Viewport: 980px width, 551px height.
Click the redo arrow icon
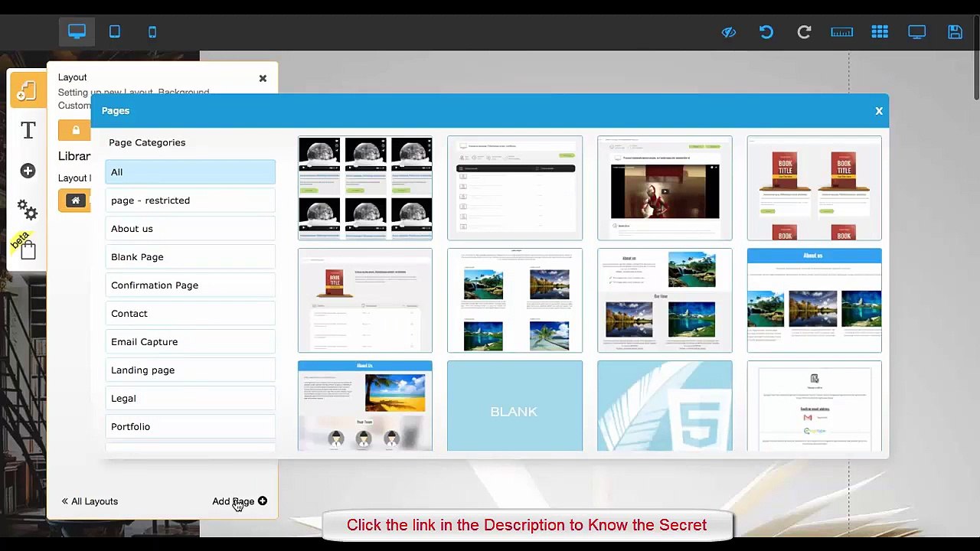804,32
